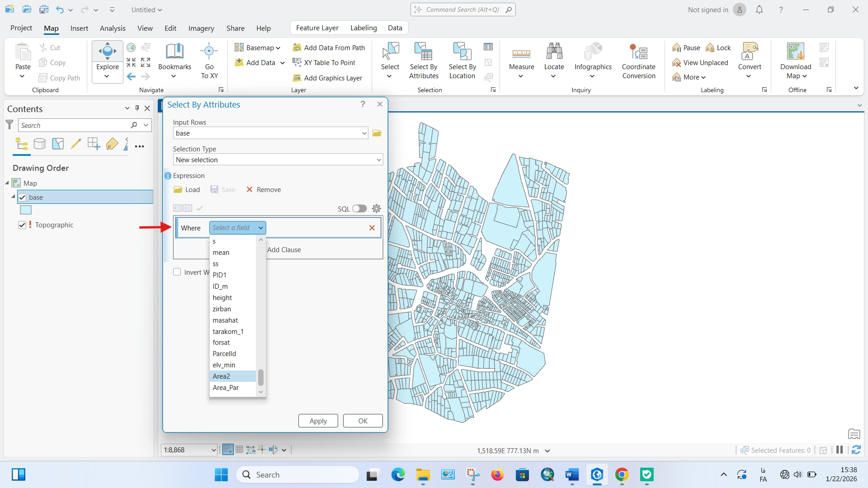Choose Area2 from the field list
Viewport: 868px width, 488px height.
tap(233, 376)
